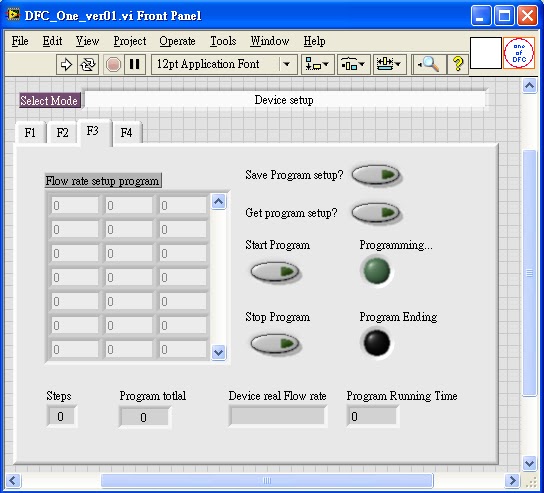Click the flow rate table up arrow
The image size is (544, 493).
[x=219, y=202]
